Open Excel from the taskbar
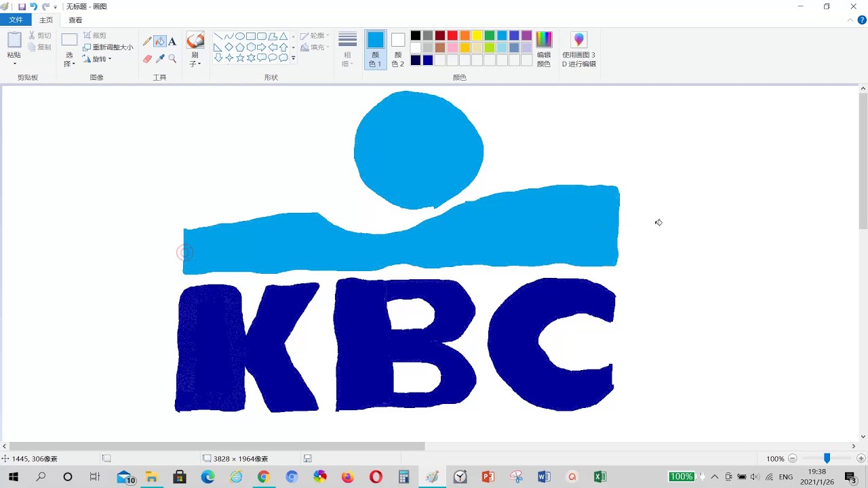This screenshot has width=868, height=488. point(599,477)
